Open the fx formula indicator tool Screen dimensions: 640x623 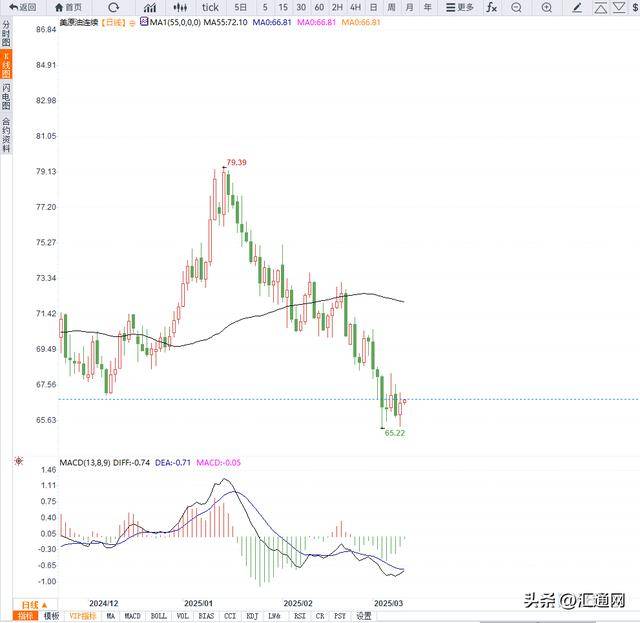coord(491,7)
